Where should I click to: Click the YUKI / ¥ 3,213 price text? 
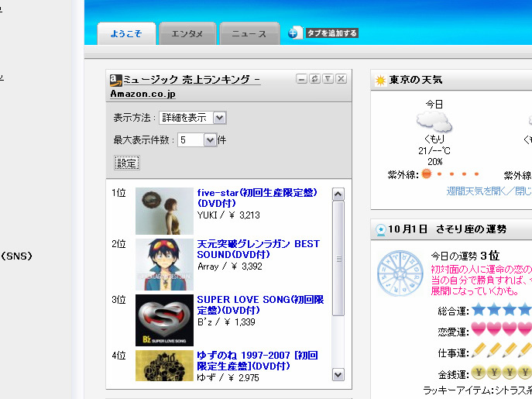click(x=228, y=215)
